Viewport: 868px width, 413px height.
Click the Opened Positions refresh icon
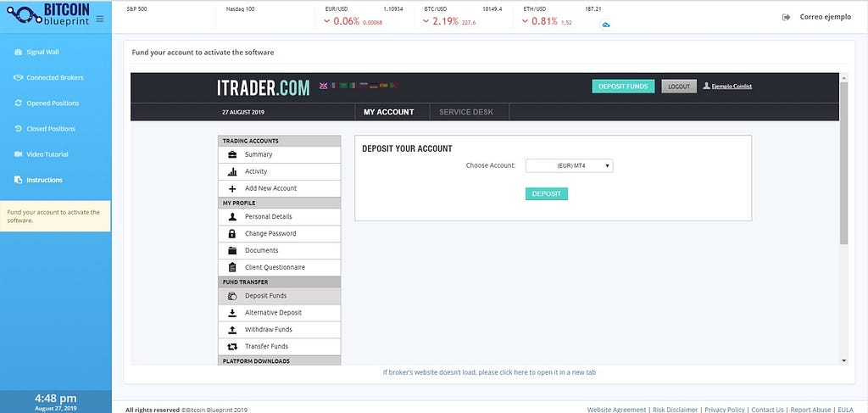pyautogui.click(x=18, y=103)
